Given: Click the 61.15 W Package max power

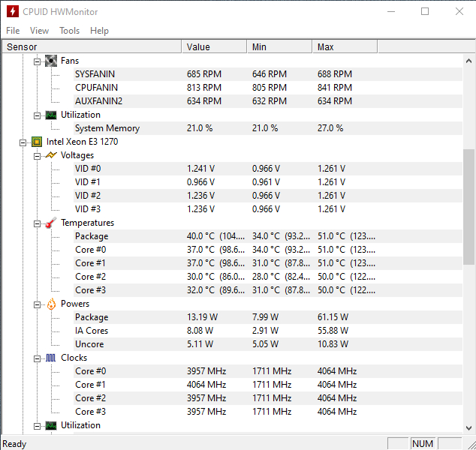Looking at the screenshot, I should pyautogui.click(x=333, y=317).
